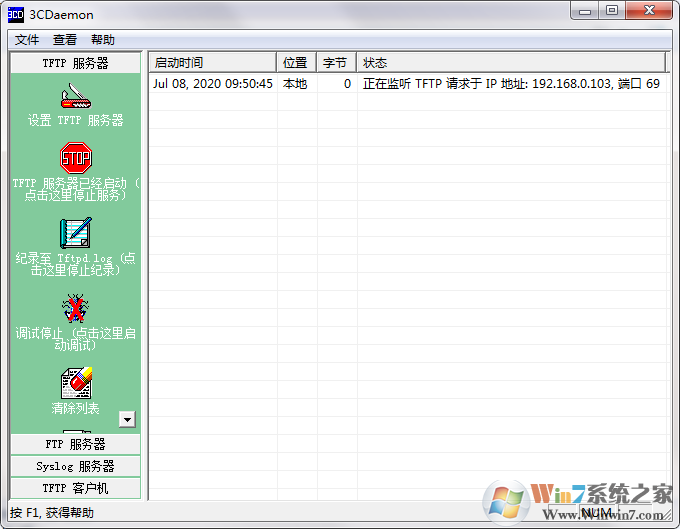Click the 3CDaemon title bar app icon
This screenshot has height=529, width=680.
tap(15, 14)
